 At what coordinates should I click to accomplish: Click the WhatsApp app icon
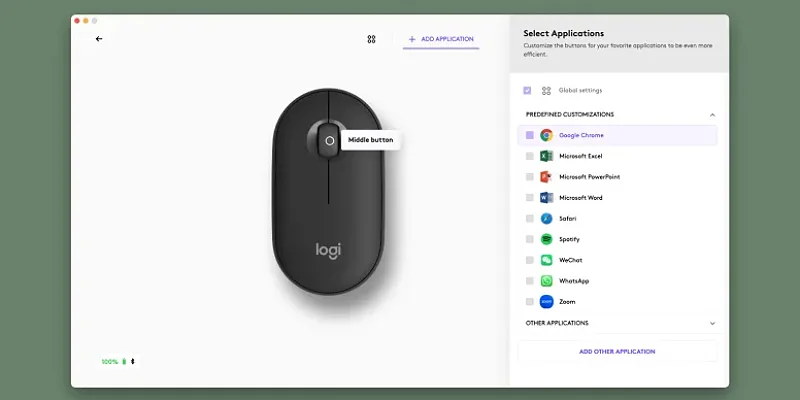click(x=546, y=281)
